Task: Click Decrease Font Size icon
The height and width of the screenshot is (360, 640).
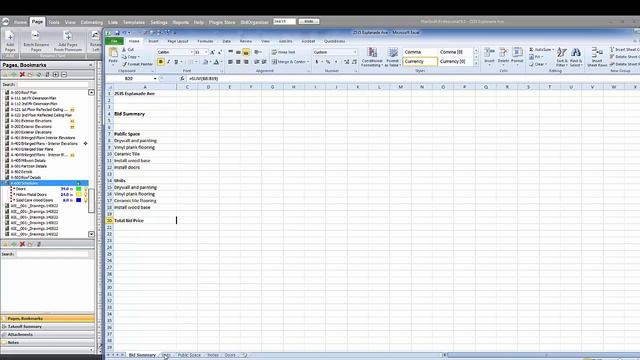Action: coord(220,52)
